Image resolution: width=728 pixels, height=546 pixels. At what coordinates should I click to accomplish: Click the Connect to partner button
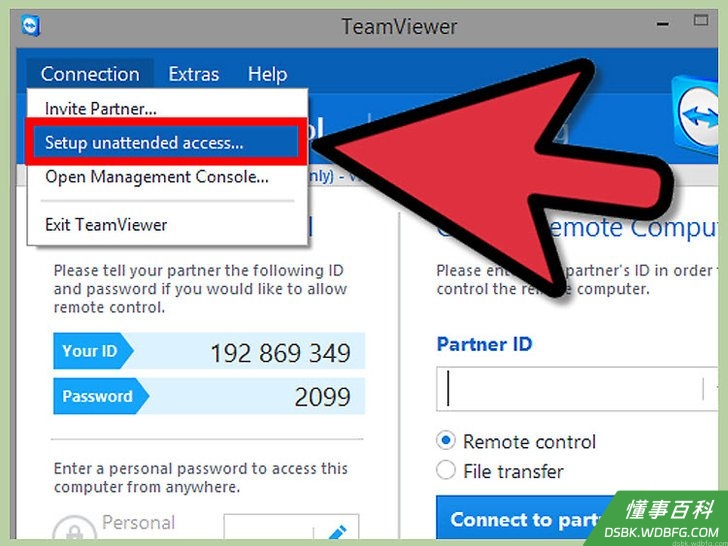coord(525,519)
